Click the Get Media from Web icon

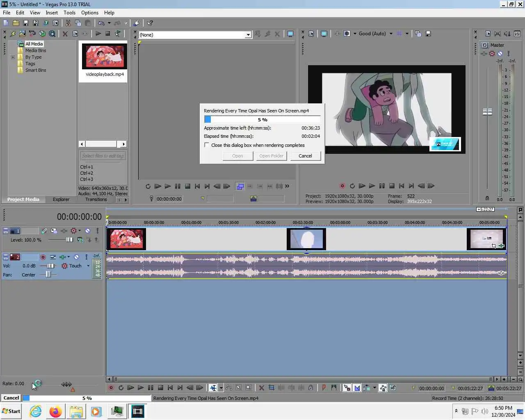pos(42,34)
